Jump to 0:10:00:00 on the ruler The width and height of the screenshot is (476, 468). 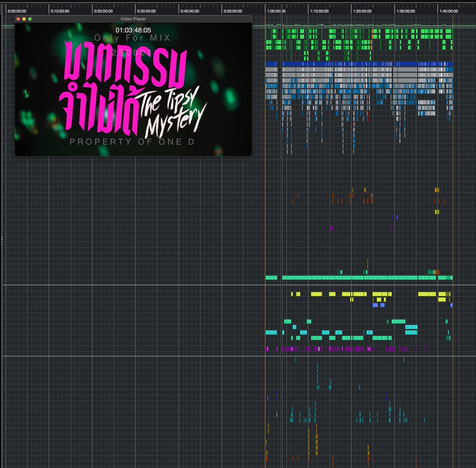tap(60, 11)
